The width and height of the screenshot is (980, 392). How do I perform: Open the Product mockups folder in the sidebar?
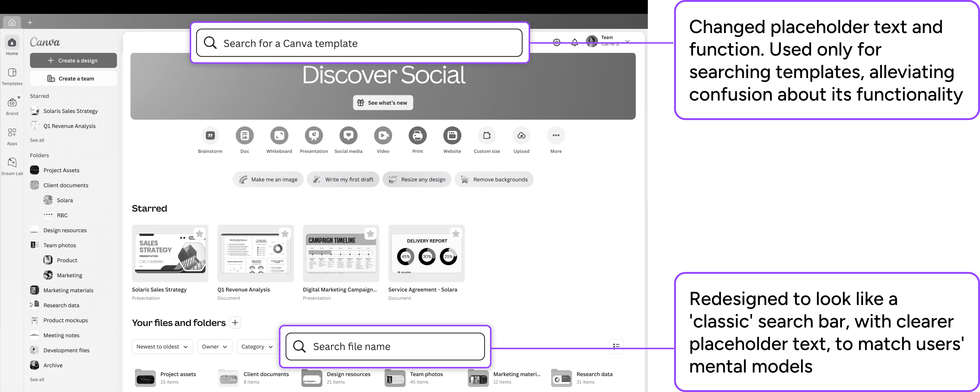pos(59,320)
